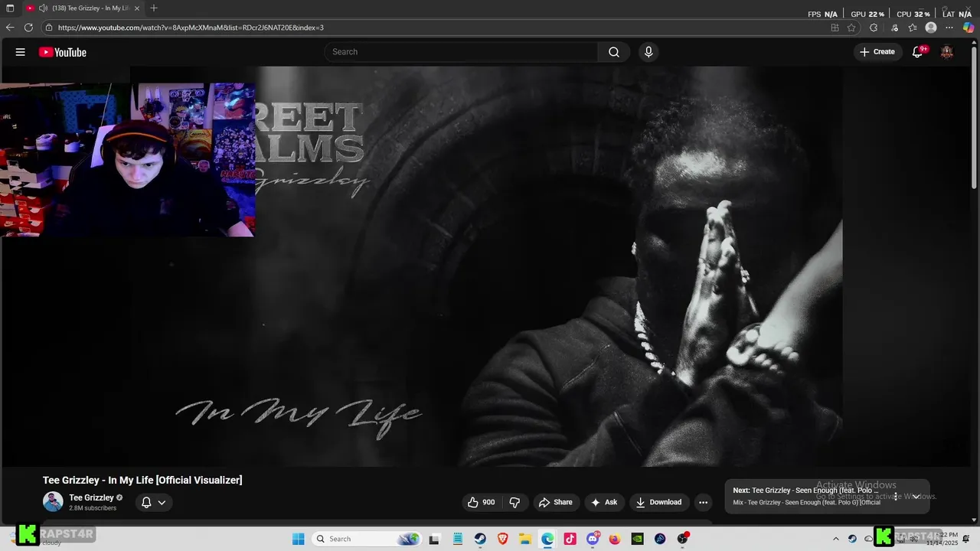Go to YouTube home via logo
Image resolution: width=980 pixels, height=551 pixels.
tap(63, 52)
